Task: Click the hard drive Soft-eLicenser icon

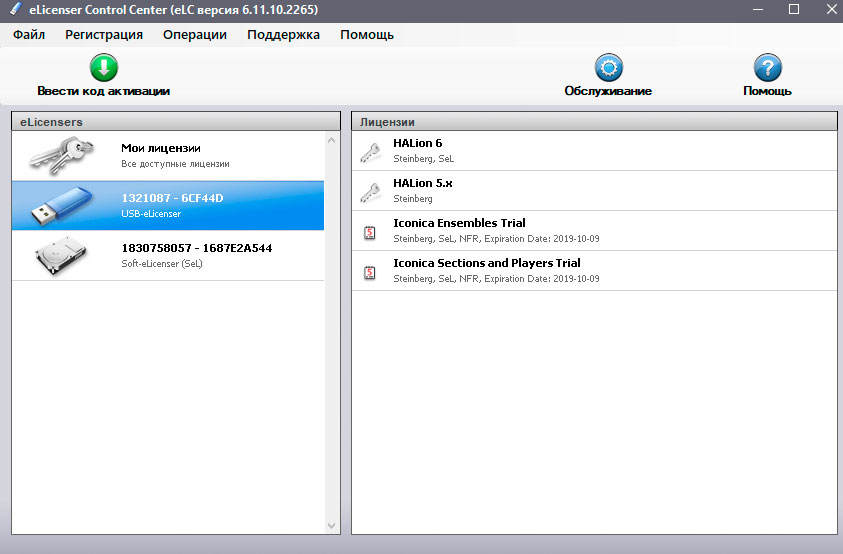Action: click(61, 255)
